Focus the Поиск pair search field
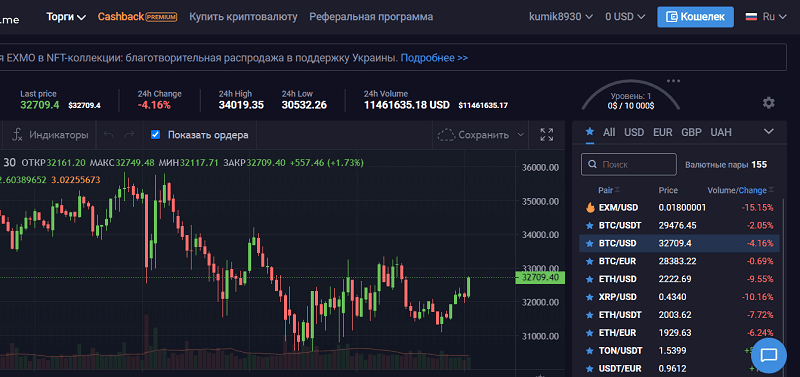The image size is (800, 377). pos(629,165)
